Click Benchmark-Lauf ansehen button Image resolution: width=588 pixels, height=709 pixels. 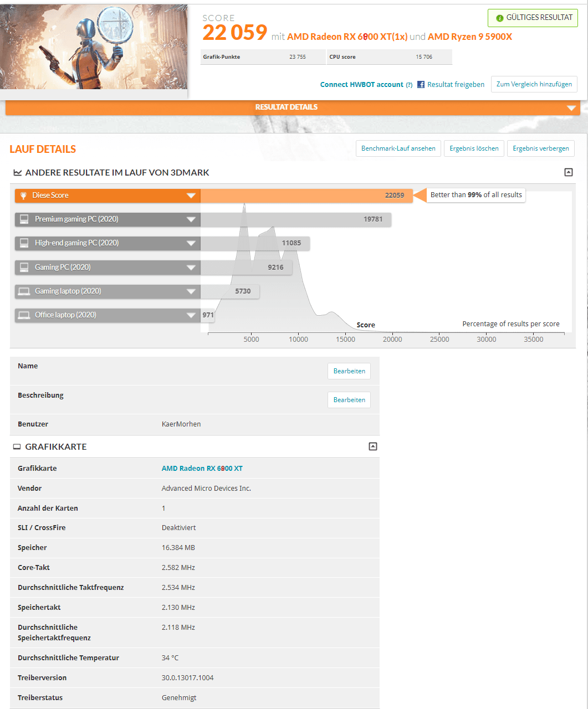[x=398, y=148]
